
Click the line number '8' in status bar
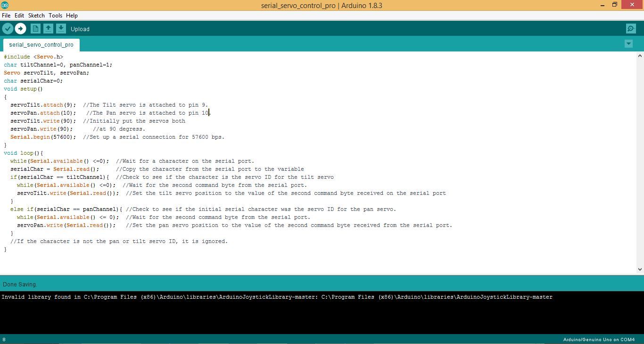coord(4,339)
